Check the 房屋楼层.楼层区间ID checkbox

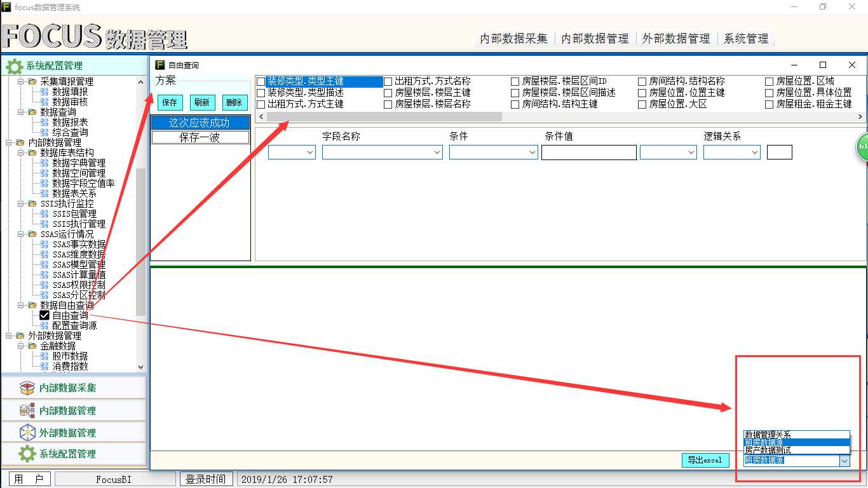pyautogui.click(x=515, y=81)
